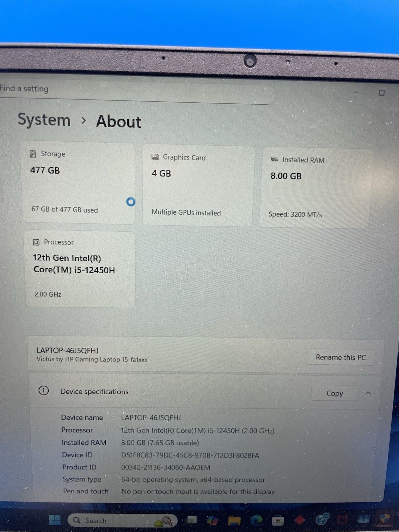Image resolution: width=399 pixels, height=532 pixels.
Task: Open File Explorer from the taskbar
Action: point(234,520)
